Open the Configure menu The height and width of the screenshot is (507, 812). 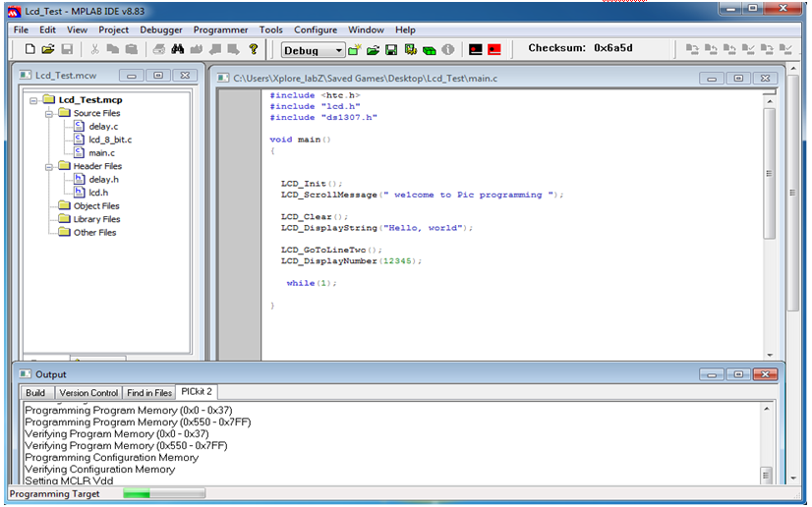(316, 30)
